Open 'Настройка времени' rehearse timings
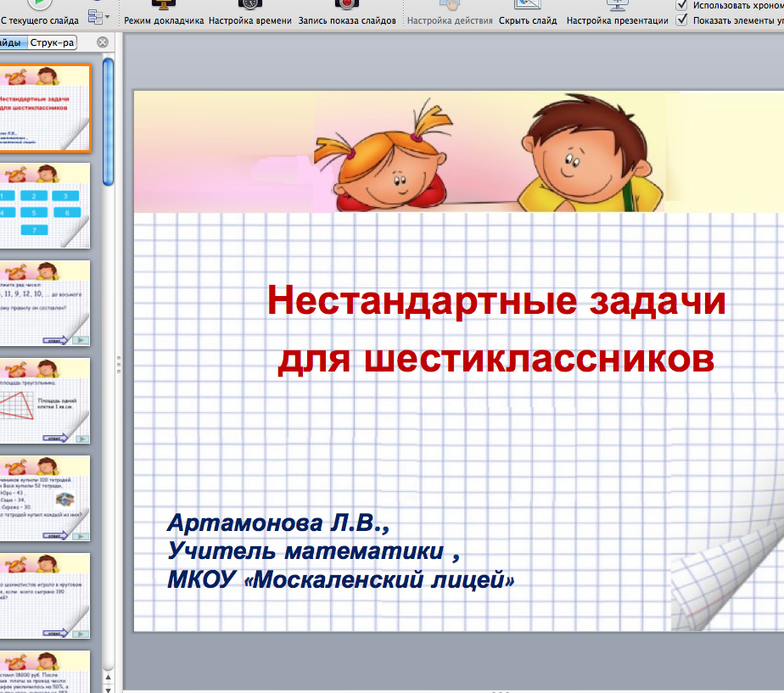Viewport: 784px width, 693px height. [250, 14]
